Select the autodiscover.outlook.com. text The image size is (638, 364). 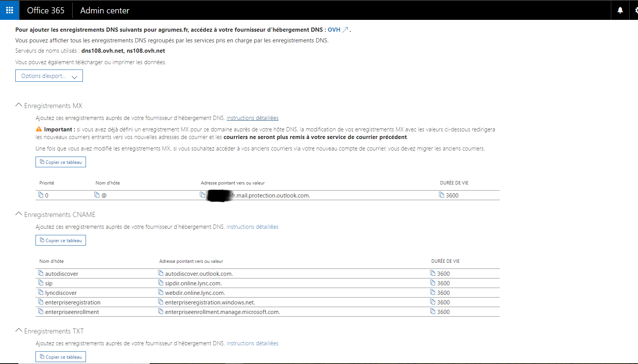pyautogui.click(x=199, y=273)
